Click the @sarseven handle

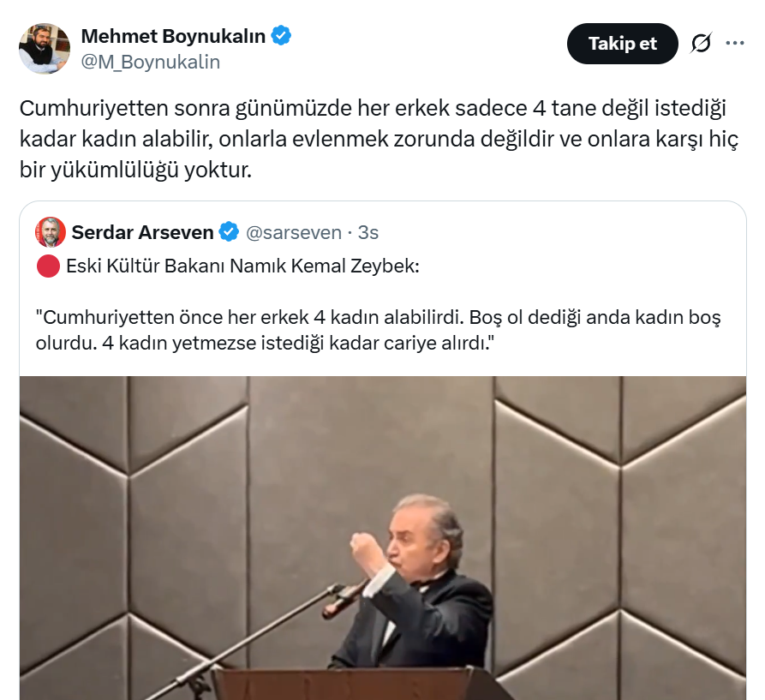coord(294,233)
